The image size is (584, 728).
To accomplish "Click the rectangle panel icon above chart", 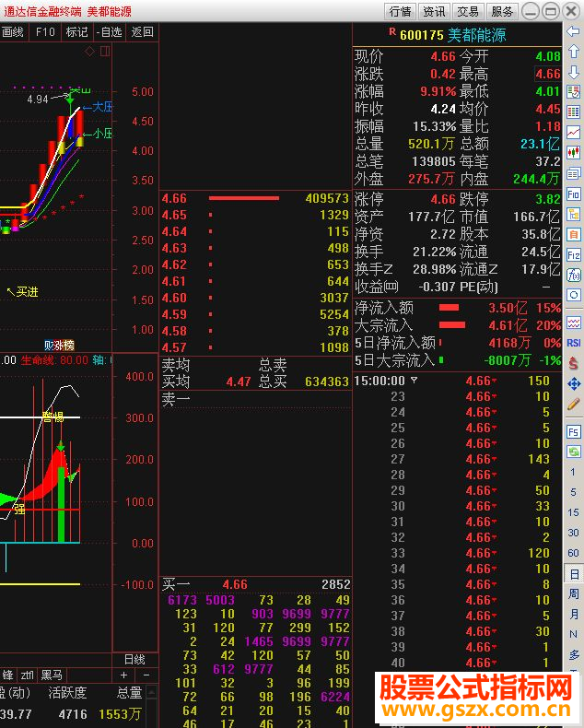I will [105, 51].
